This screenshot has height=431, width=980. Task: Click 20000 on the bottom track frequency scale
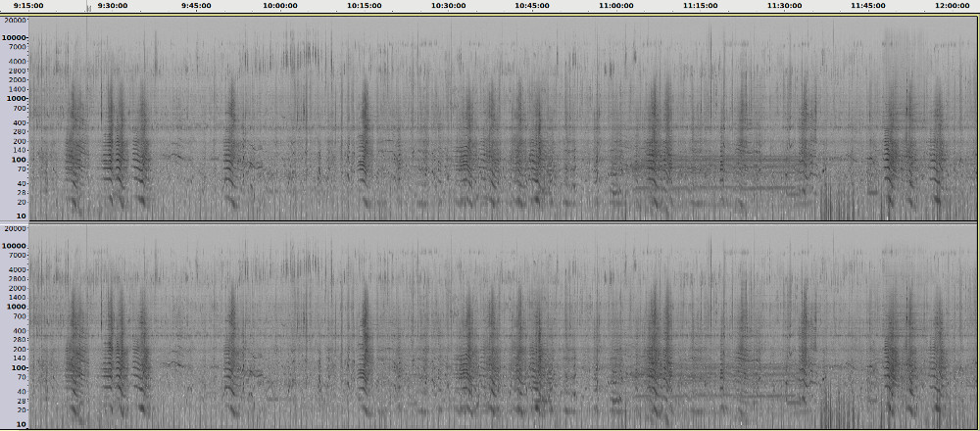[16, 228]
